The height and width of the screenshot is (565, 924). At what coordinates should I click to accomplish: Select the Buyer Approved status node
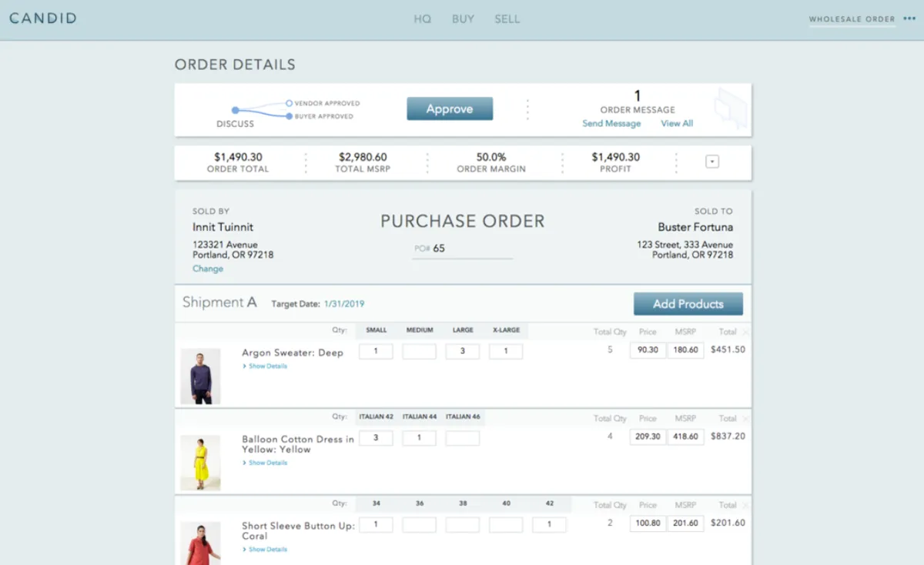click(x=289, y=116)
